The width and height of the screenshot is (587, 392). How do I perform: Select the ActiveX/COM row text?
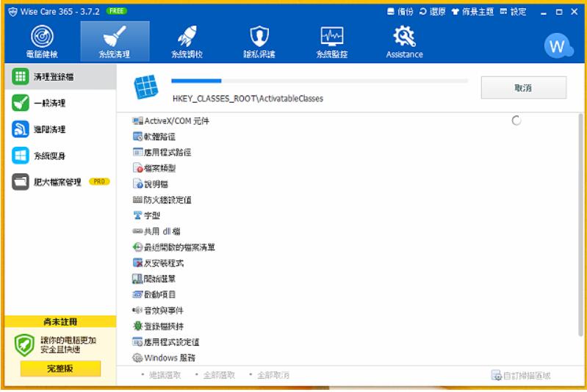(x=177, y=121)
